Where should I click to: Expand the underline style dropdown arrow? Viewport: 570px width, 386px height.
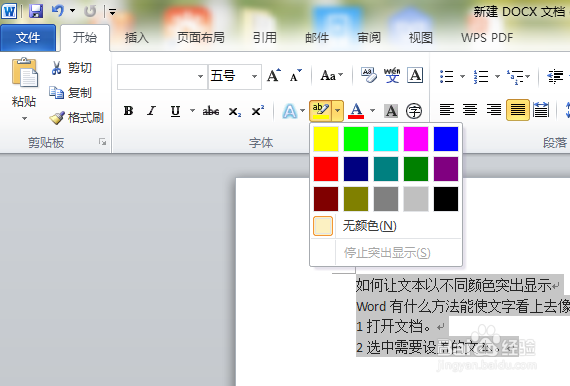click(192, 111)
